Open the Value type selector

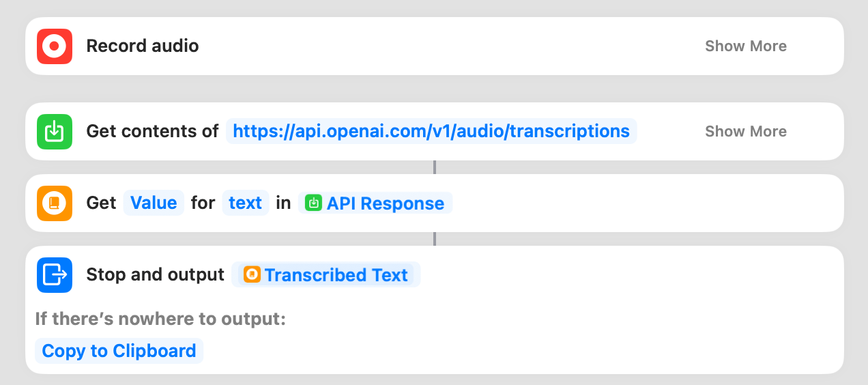pyautogui.click(x=154, y=203)
